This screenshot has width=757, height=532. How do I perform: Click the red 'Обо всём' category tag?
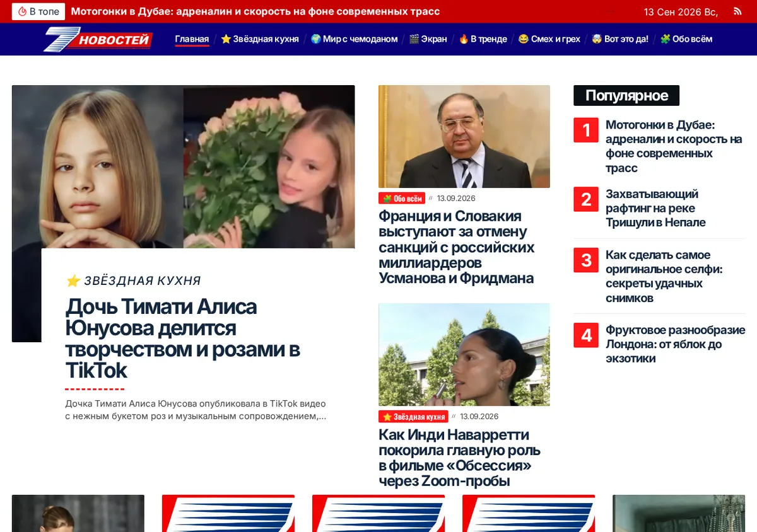(402, 199)
